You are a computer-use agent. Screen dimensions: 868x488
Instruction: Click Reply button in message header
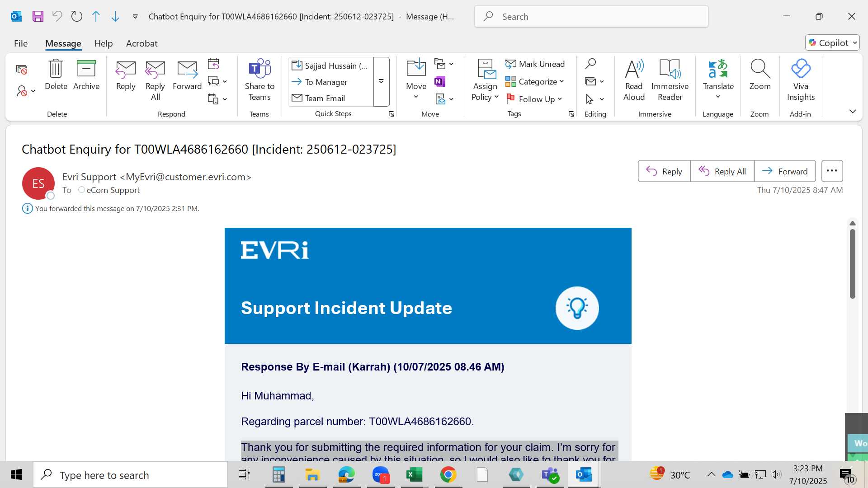(664, 171)
